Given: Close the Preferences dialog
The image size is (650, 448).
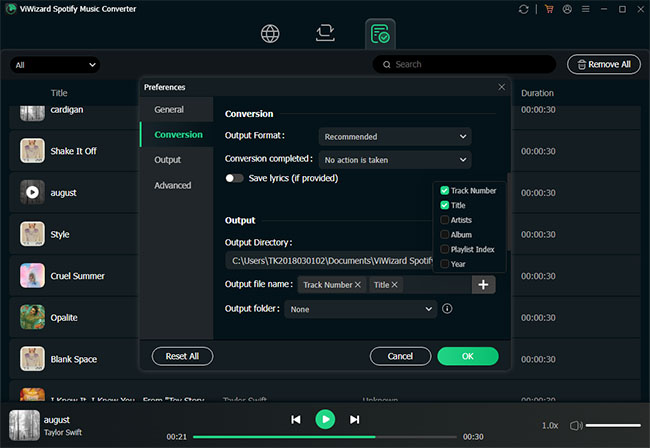Looking at the screenshot, I should click(502, 87).
